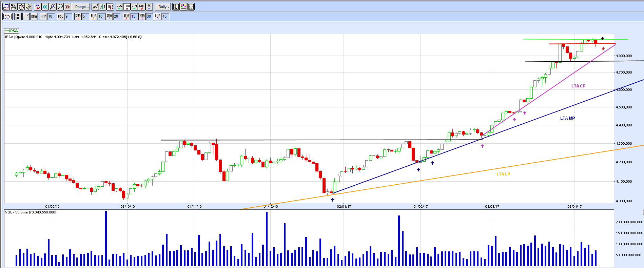Click the chart volume layout icon
Viewport: 644px width, 268px height.
pos(191,7)
